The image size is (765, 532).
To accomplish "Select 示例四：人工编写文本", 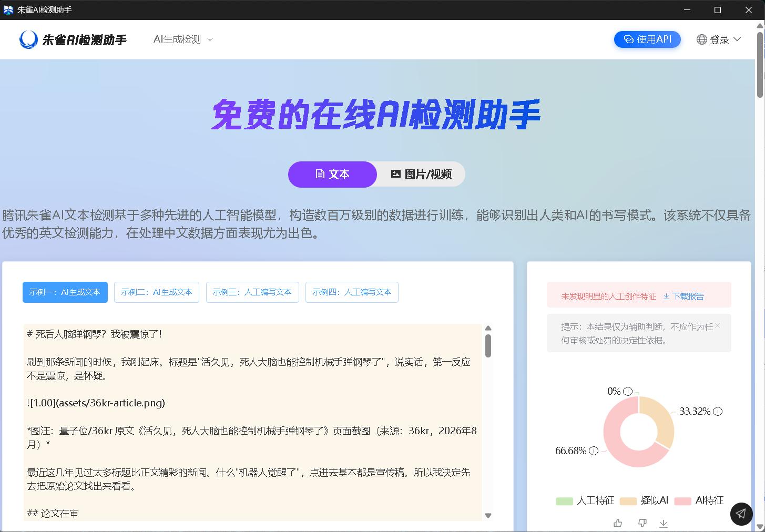I will pyautogui.click(x=352, y=292).
